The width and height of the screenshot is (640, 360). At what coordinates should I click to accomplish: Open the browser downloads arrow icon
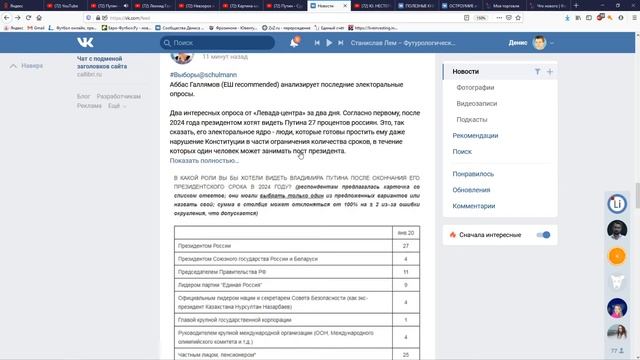(x=567, y=18)
